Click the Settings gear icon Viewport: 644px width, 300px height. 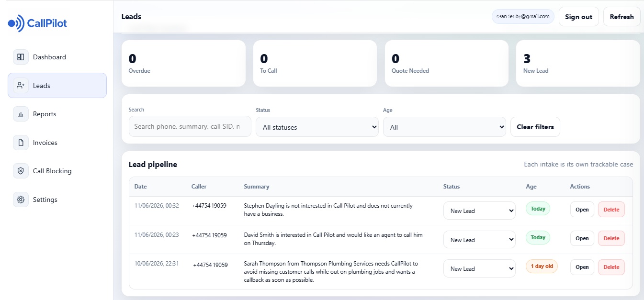point(21,200)
